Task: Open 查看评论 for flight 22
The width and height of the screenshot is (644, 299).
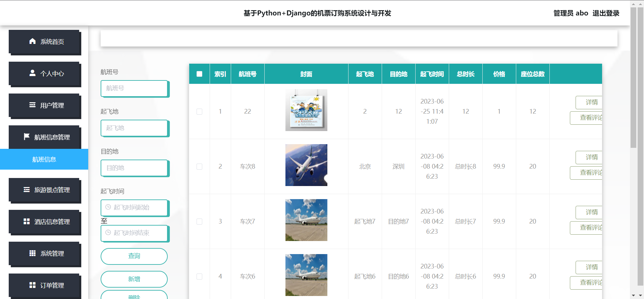Action: point(586,118)
